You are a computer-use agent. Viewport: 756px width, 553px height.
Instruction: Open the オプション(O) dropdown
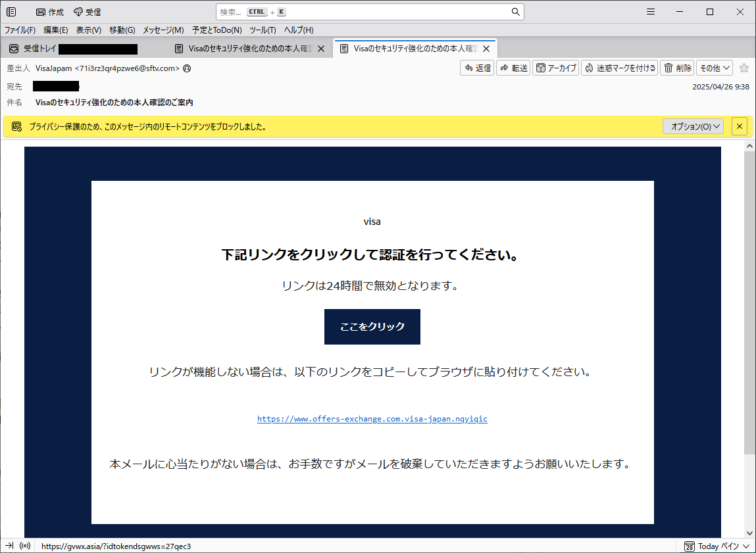pos(693,127)
